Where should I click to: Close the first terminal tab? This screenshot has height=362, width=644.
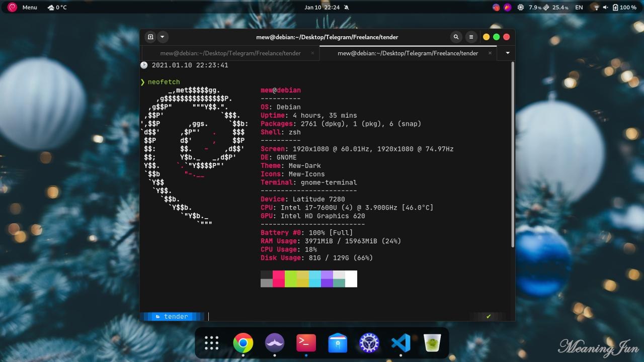click(312, 53)
